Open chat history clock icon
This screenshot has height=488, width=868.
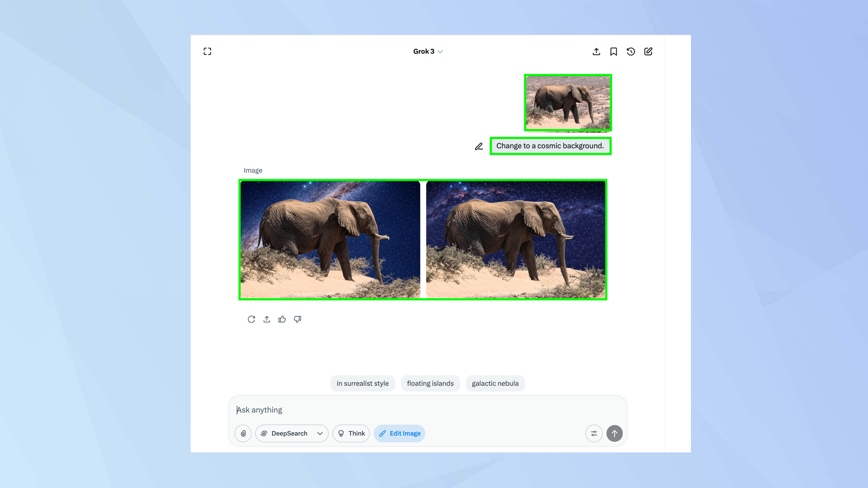click(x=631, y=52)
